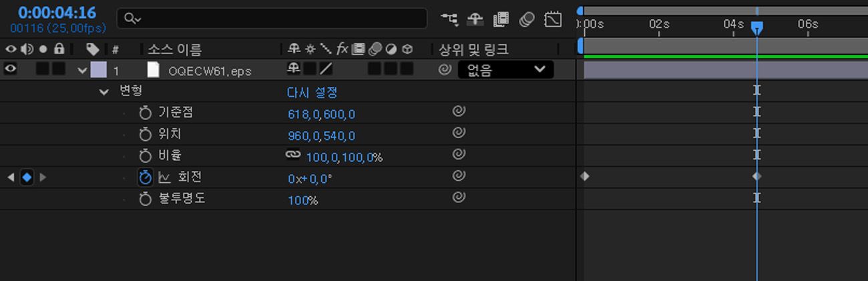Click the blue current time indicator handle
868x281 pixels.
click(756, 28)
